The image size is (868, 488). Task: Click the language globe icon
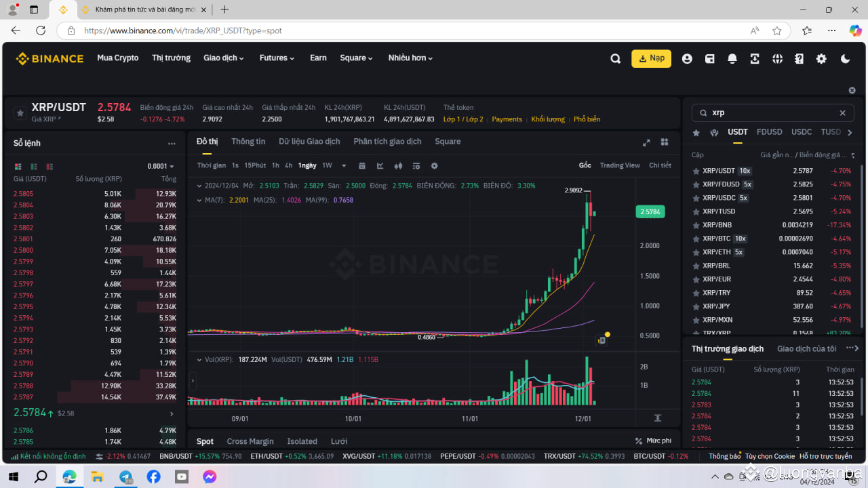pos(777,59)
